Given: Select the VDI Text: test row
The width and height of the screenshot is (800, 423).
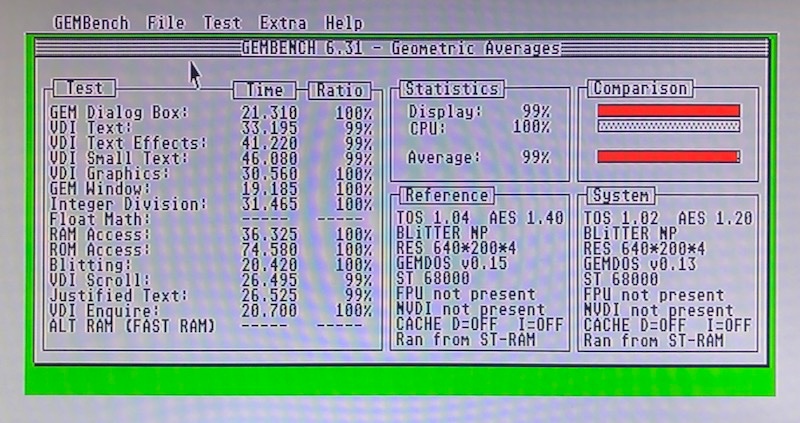Looking at the screenshot, I should (x=211, y=128).
